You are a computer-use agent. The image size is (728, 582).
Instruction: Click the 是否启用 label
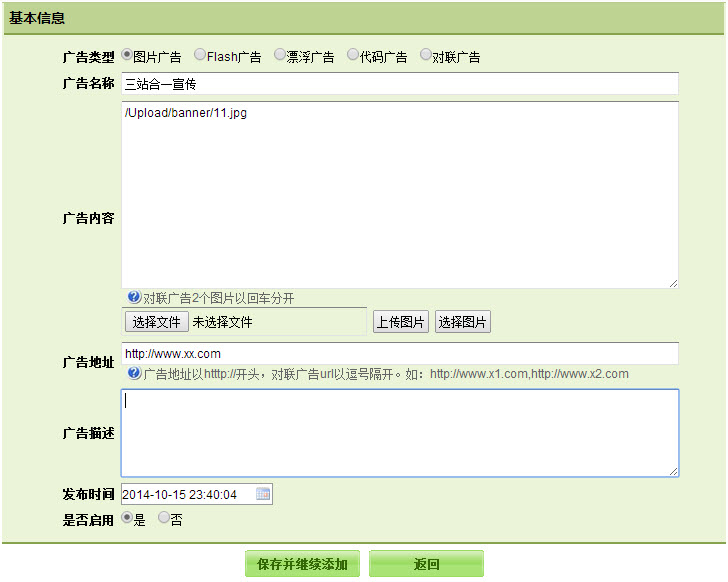pyautogui.click(x=88, y=520)
